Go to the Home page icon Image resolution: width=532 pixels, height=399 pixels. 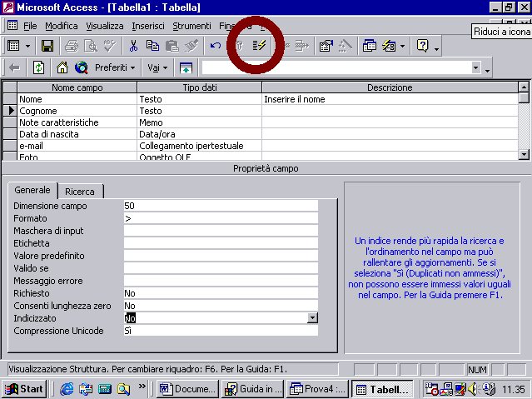(x=62, y=68)
